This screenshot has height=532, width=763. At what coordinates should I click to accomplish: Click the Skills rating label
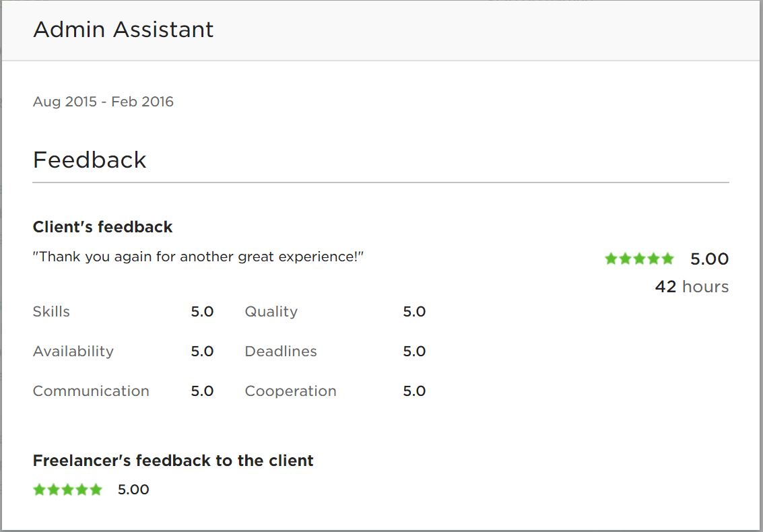[x=51, y=312]
